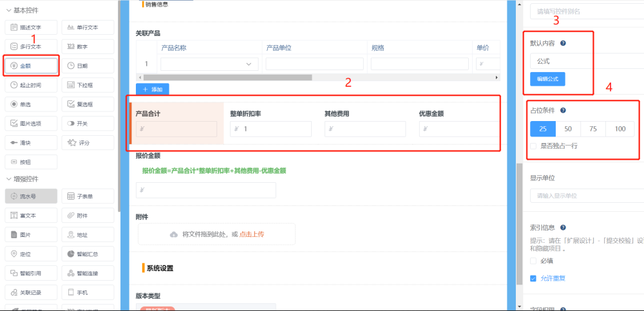The width and height of the screenshot is (644, 311).
Task: Select the 多行文本 control
Action: (x=31, y=47)
